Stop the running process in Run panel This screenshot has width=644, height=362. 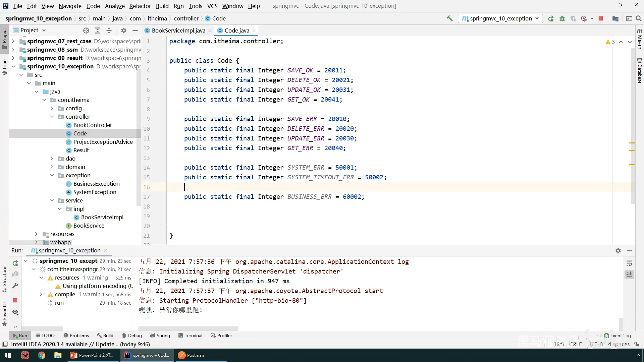[x=15, y=300]
